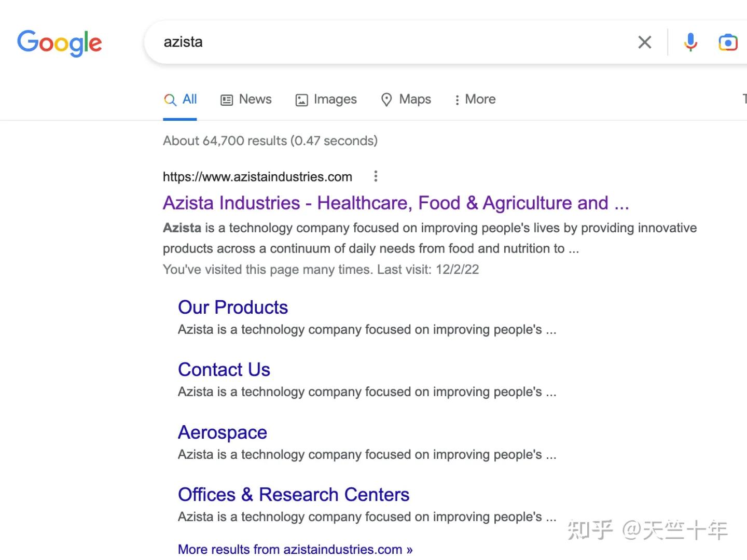
Task: Open Azista Industries main result title
Action: tap(395, 203)
